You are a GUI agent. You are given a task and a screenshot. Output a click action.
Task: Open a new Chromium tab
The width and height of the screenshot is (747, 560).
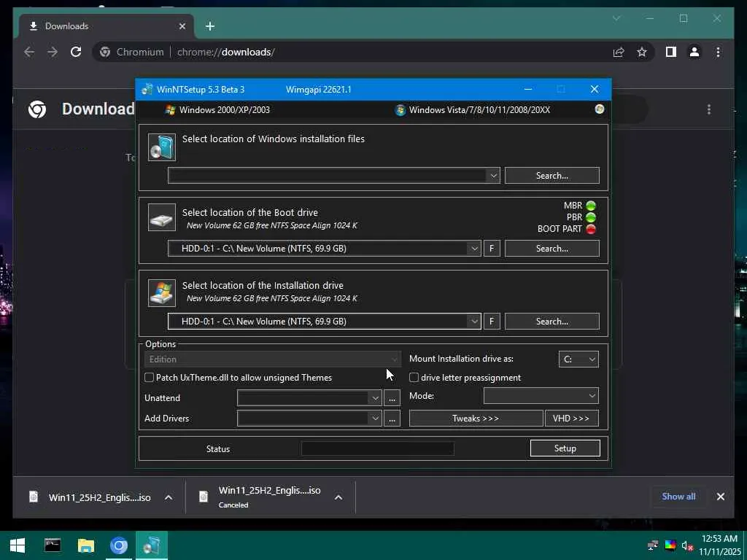[210, 26]
